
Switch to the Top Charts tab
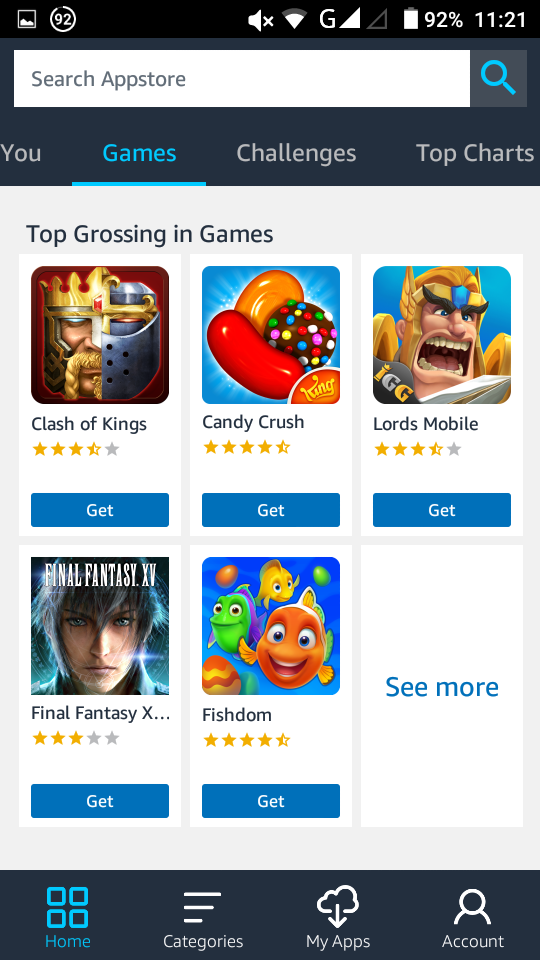click(x=475, y=153)
